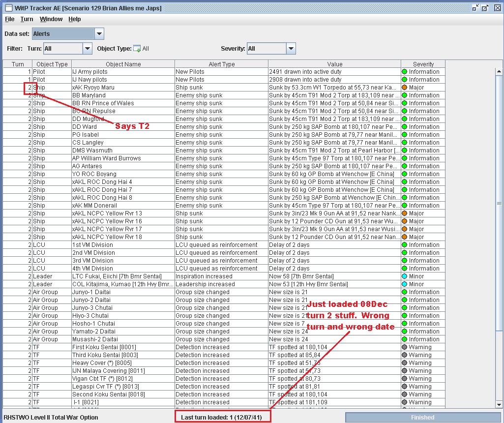Select the IJN Malaya Covering [8011] cell
Screen dimensions: 504x423
(x=123, y=371)
